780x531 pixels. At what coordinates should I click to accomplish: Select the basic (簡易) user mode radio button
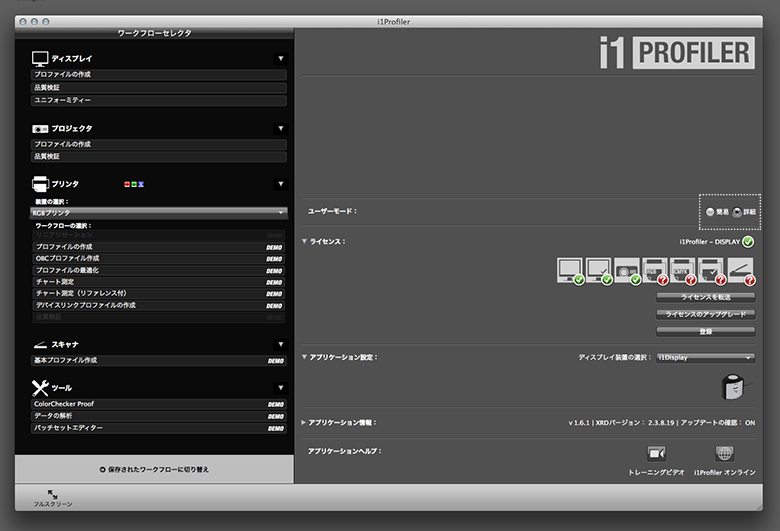pos(711,212)
